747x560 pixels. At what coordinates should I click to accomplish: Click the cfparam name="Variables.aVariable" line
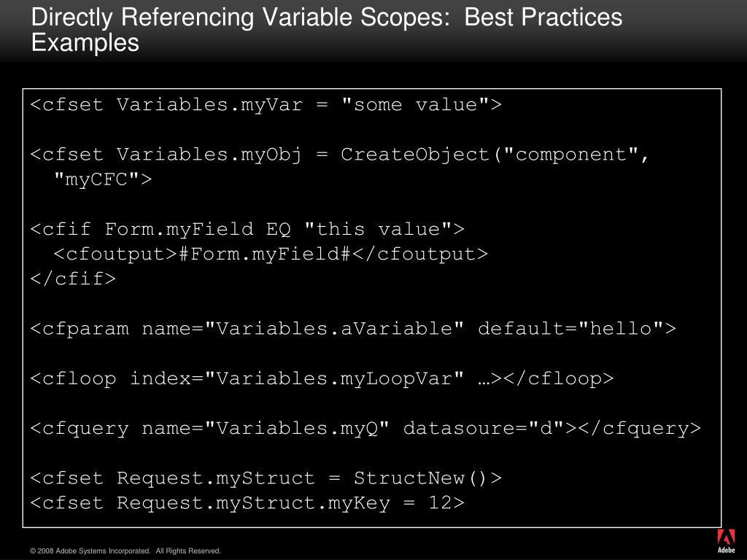tap(353, 329)
